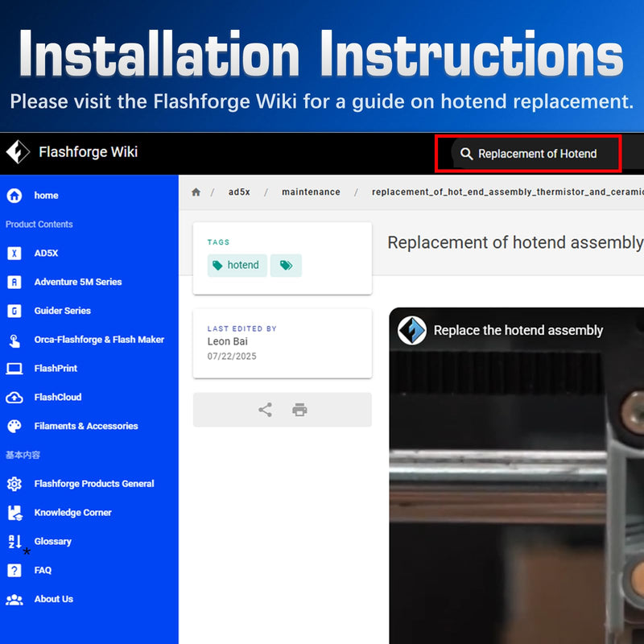Open the About Us page
This screenshot has width=644, height=644.
[53, 599]
